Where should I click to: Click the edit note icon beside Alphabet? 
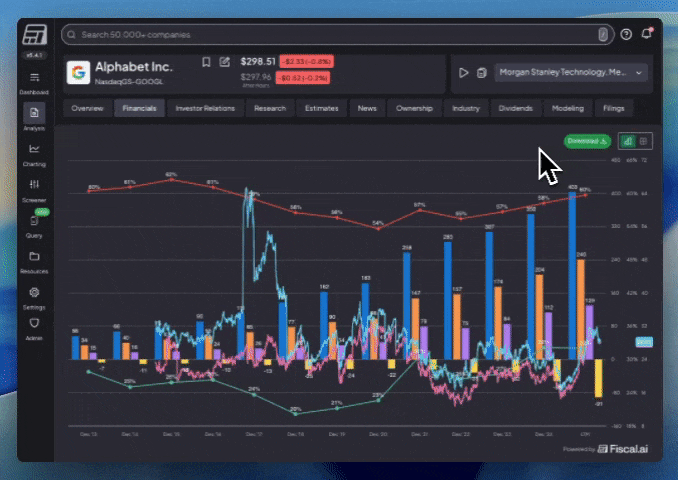pyautogui.click(x=224, y=62)
